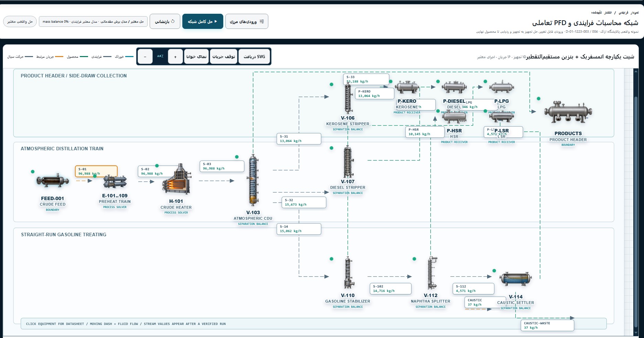Download the diagram via دریافت SVG

pos(255,56)
